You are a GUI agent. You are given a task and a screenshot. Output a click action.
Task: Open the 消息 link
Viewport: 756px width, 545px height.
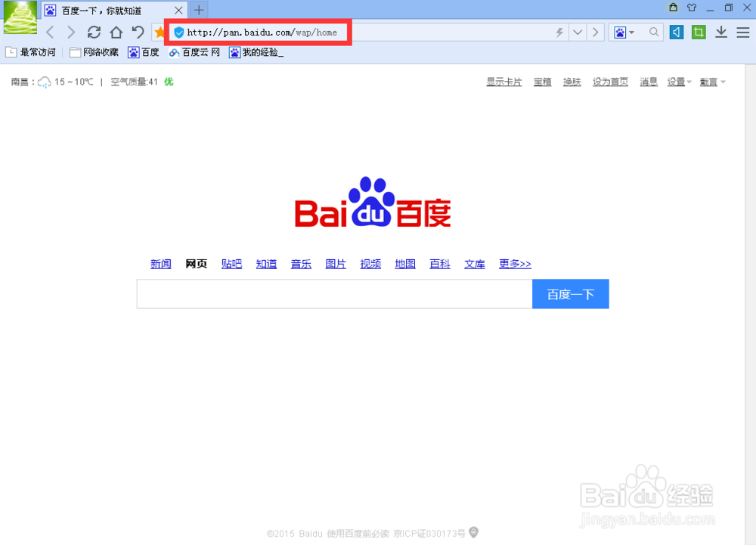pyautogui.click(x=649, y=82)
